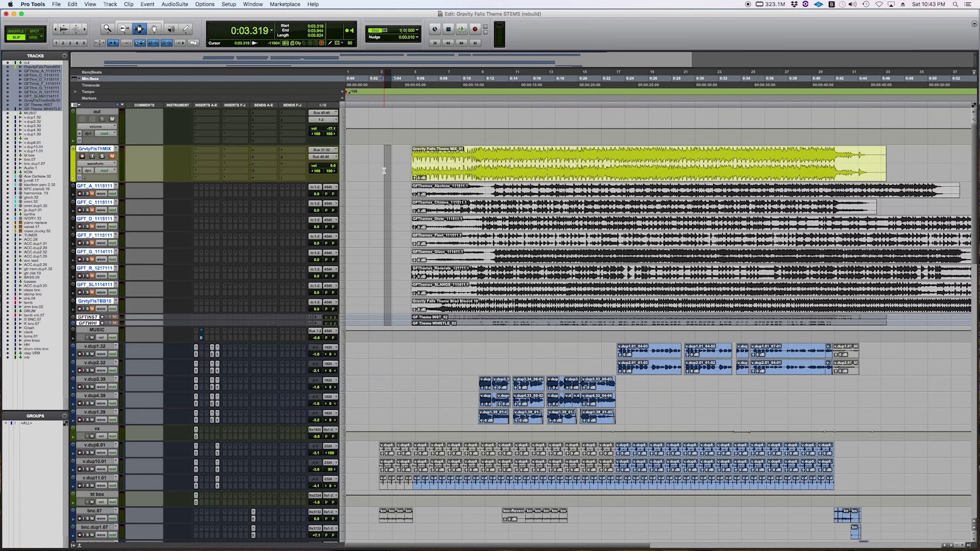
Task: Open the read automation mode dropdown
Action: (105, 170)
